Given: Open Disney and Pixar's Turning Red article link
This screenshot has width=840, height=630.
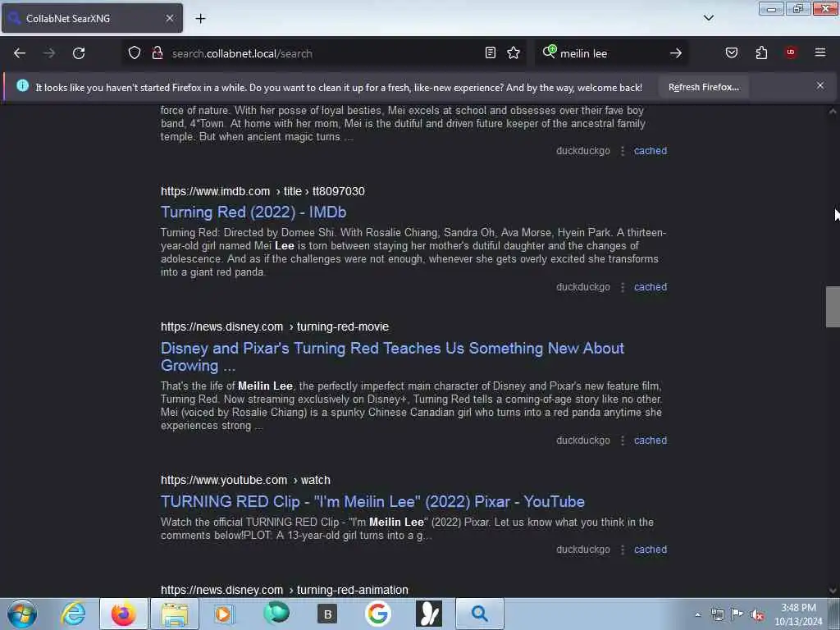Looking at the screenshot, I should click(x=392, y=357).
